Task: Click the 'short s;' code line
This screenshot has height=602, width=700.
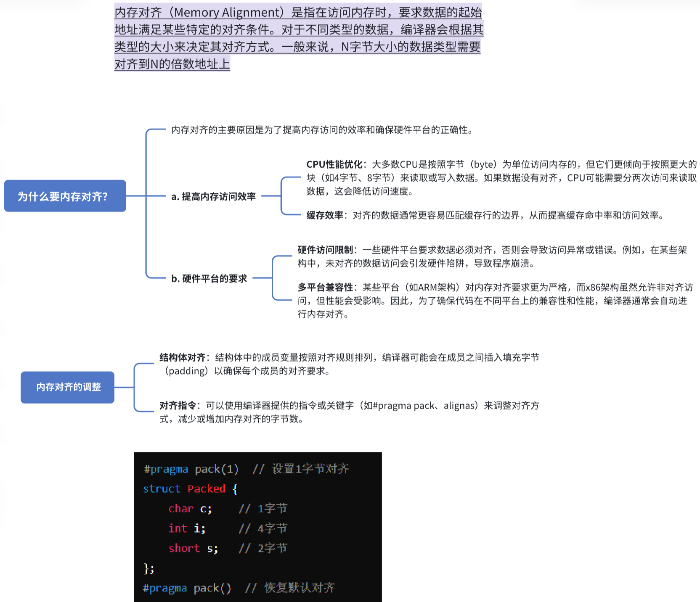Action: coord(228,548)
